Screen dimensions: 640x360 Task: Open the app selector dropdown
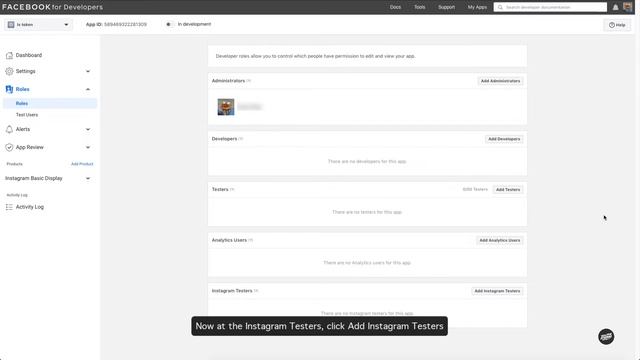[x=39, y=24]
